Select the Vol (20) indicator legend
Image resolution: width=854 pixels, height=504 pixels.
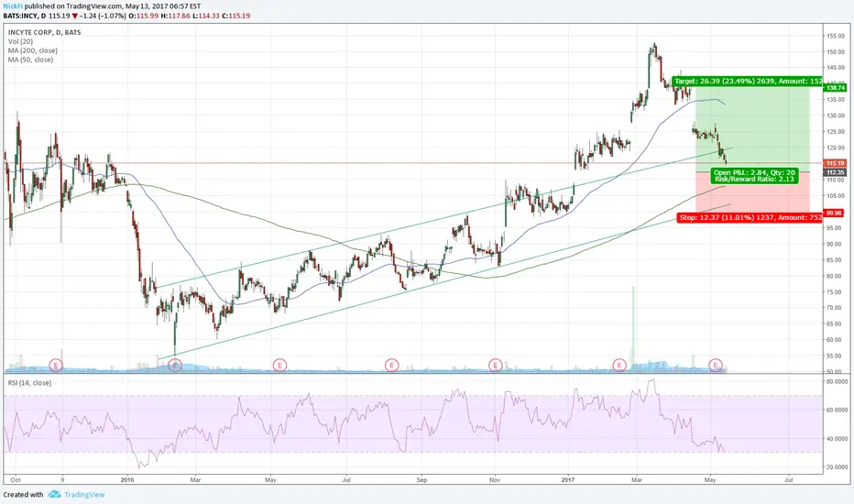click(x=21, y=42)
